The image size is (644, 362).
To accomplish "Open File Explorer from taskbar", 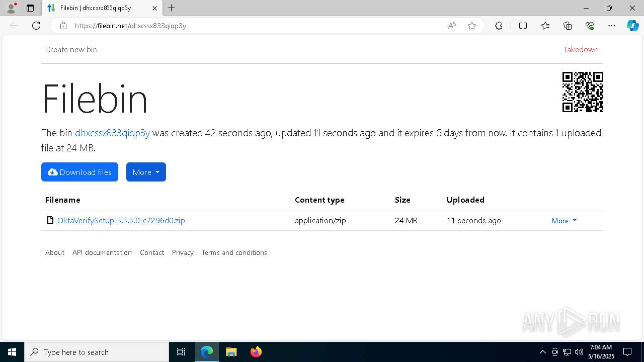I will point(231,352).
